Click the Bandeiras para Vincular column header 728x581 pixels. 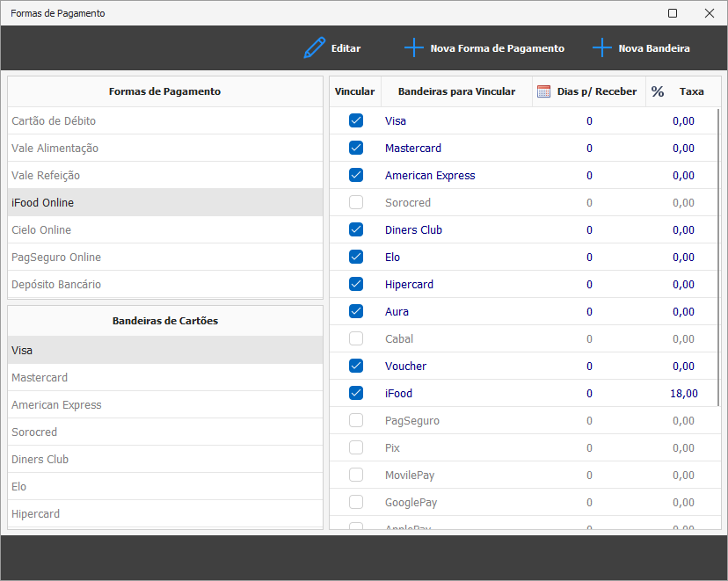pyautogui.click(x=456, y=91)
